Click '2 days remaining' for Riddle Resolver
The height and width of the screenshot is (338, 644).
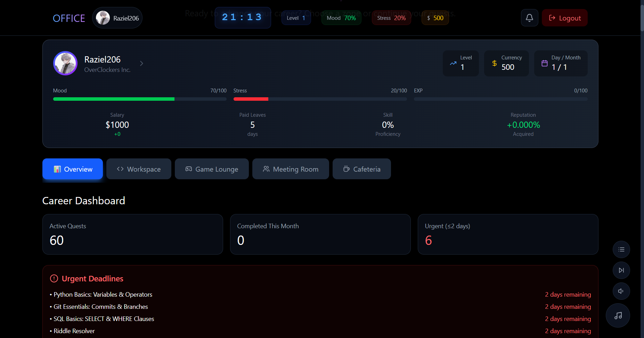(568, 331)
